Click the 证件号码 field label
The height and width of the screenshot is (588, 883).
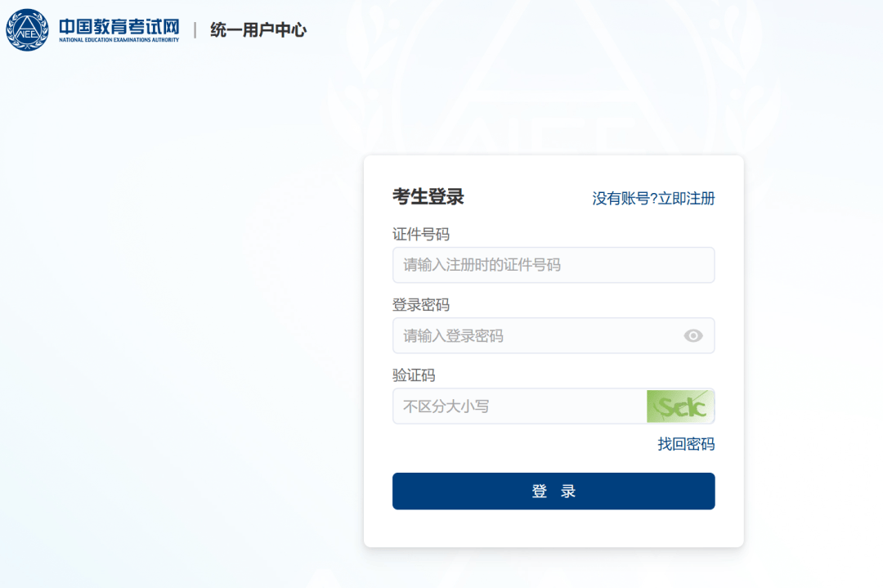click(421, 234)
